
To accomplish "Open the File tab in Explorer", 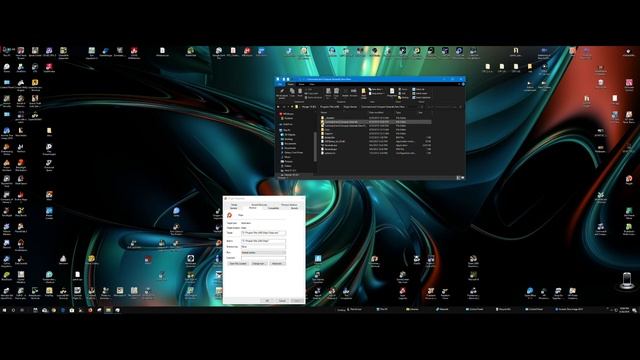I will (x=280, y=84).
